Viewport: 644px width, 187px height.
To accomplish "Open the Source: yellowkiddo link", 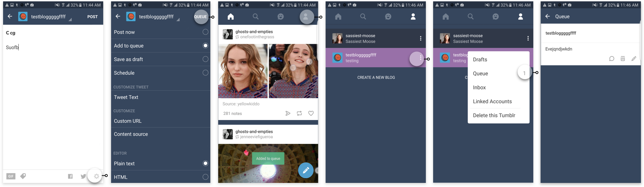I will pos(241,104).
